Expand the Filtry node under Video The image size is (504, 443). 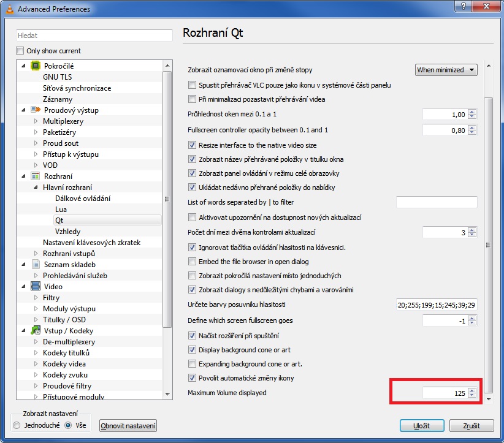(x=36, y=297)
